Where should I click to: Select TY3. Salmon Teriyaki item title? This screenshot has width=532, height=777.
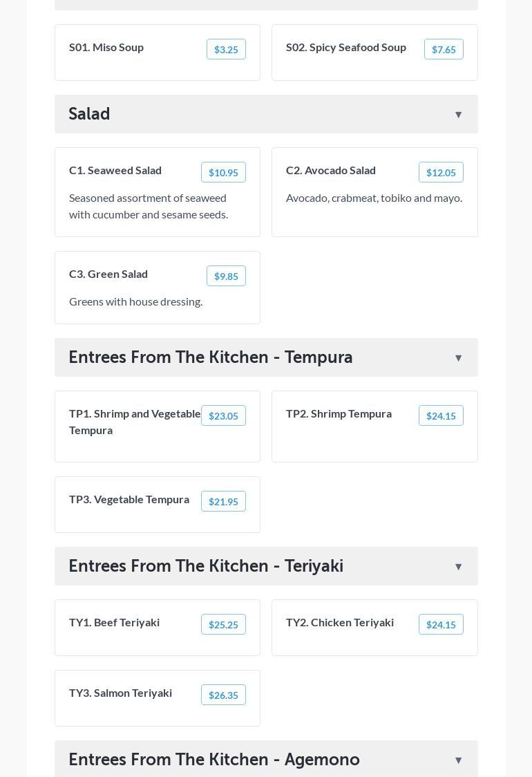(x=120, y=693)
